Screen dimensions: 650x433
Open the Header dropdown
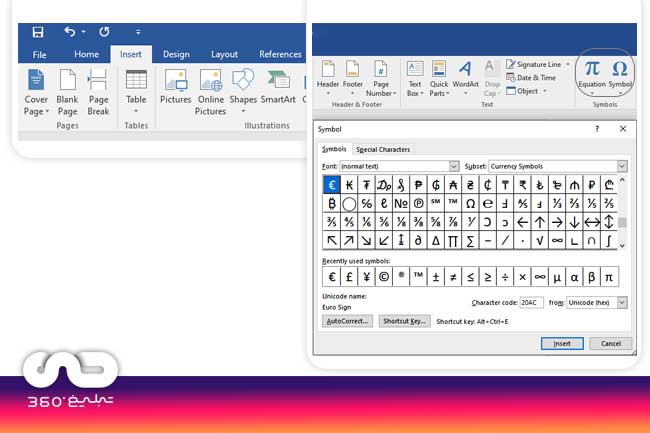[x=328, y=78]
